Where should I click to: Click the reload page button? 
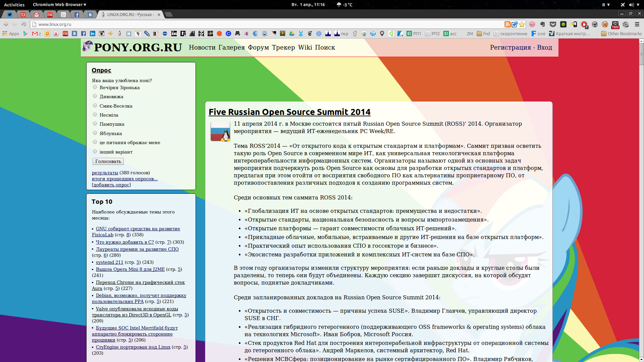(x=23, y=24)
